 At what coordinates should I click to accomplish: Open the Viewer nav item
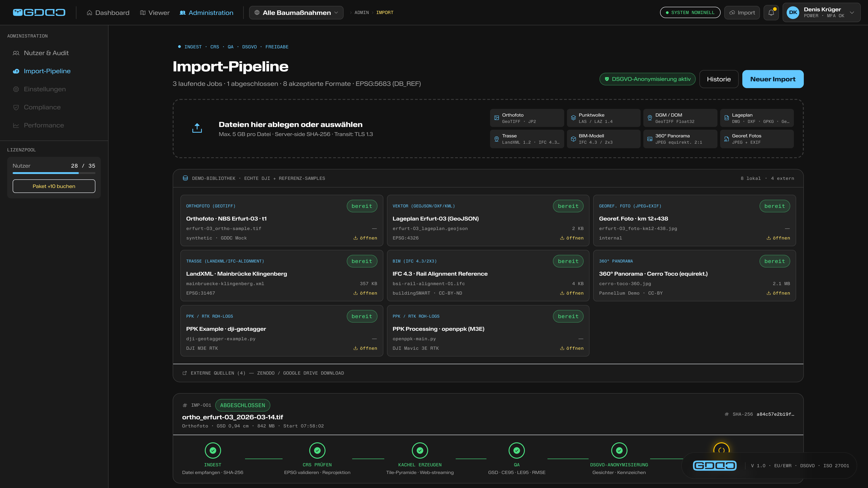155,12
